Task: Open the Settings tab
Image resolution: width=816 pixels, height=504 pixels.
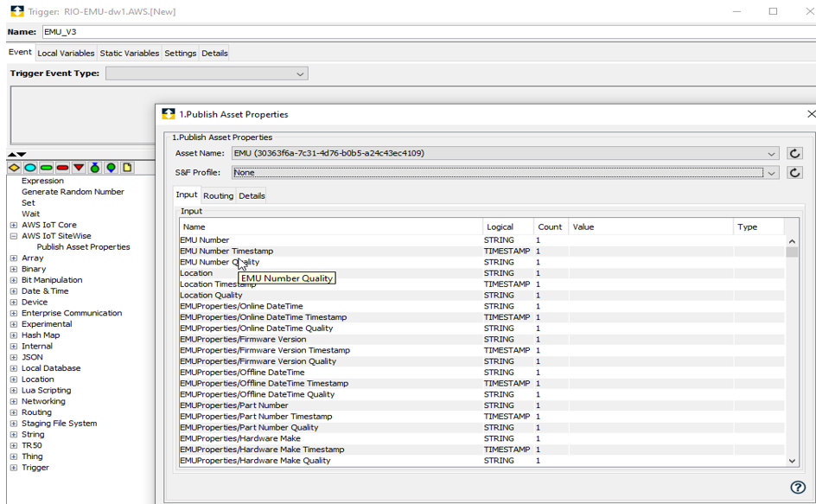Action: coord(180,53)
